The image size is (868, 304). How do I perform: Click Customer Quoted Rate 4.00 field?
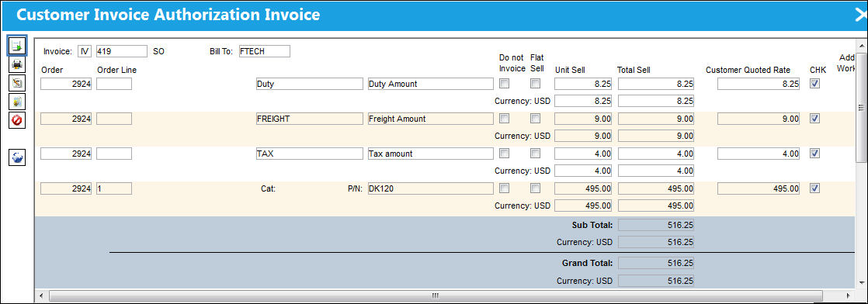pos(759,154)
